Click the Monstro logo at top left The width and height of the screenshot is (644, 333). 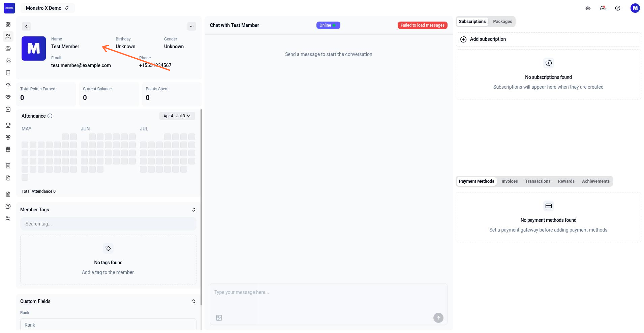9,8
